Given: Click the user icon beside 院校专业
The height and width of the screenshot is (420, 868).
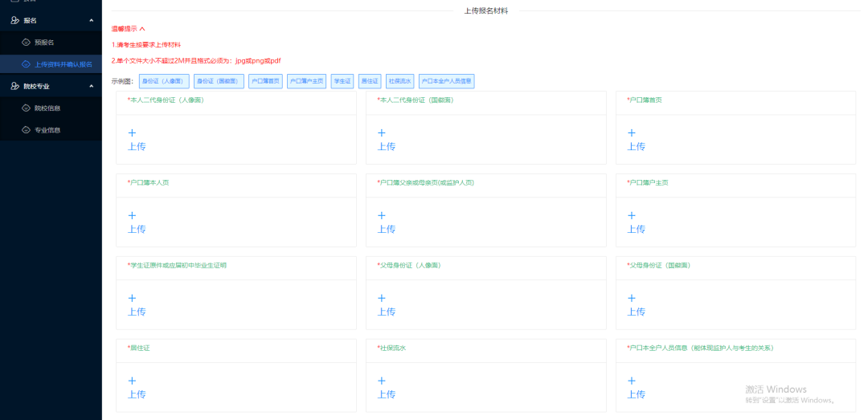Looking at the screenshot, I should [x=14, y=86].
